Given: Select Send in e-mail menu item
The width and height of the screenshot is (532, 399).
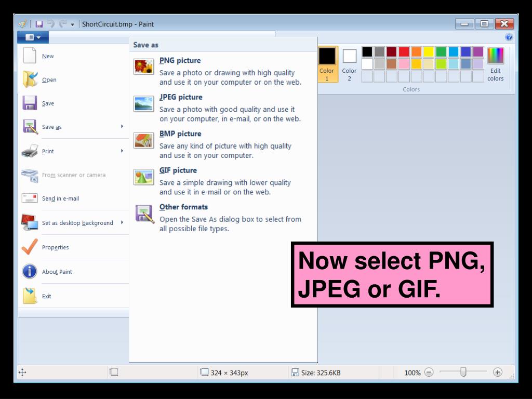Looking at the screenshot, I should click(x=74, y=198).
